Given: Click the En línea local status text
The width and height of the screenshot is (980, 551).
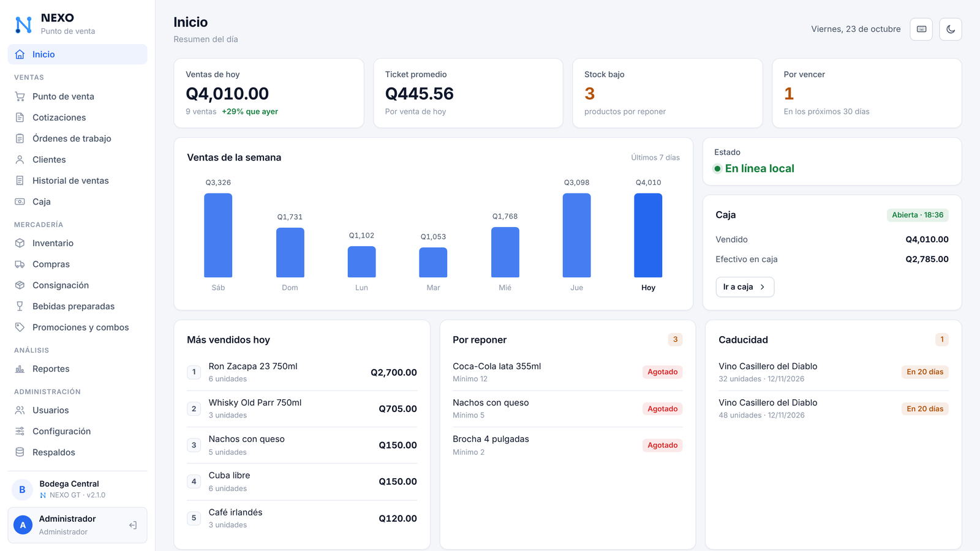Looking at the screenshot, I should pos(759,168).
